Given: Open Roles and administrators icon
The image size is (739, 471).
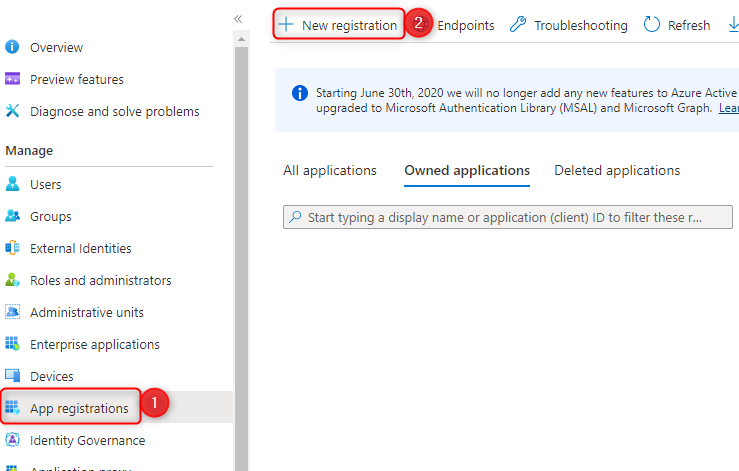Looking at the screenshot, I should coord(13,280).
